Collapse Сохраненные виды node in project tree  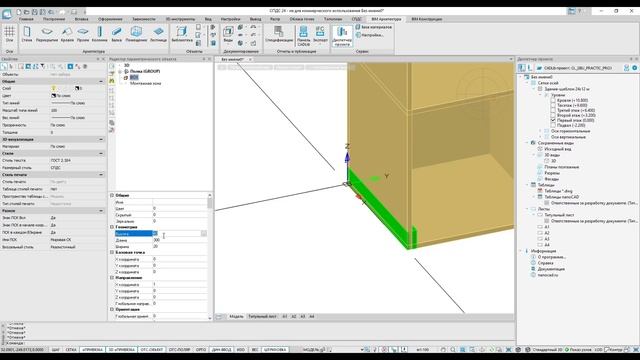pyautogui.click(x=527, y=143)
